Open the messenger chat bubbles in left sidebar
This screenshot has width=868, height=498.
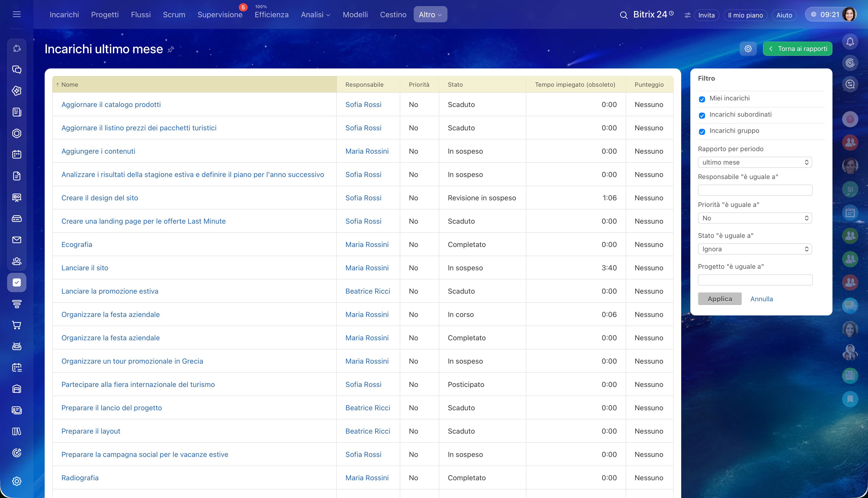17,70
